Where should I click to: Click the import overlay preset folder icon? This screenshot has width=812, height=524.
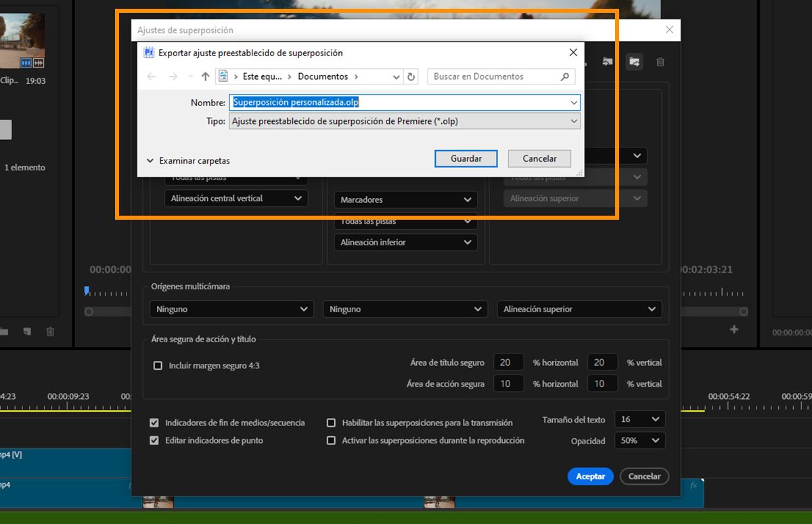click(x=608, y=62)
